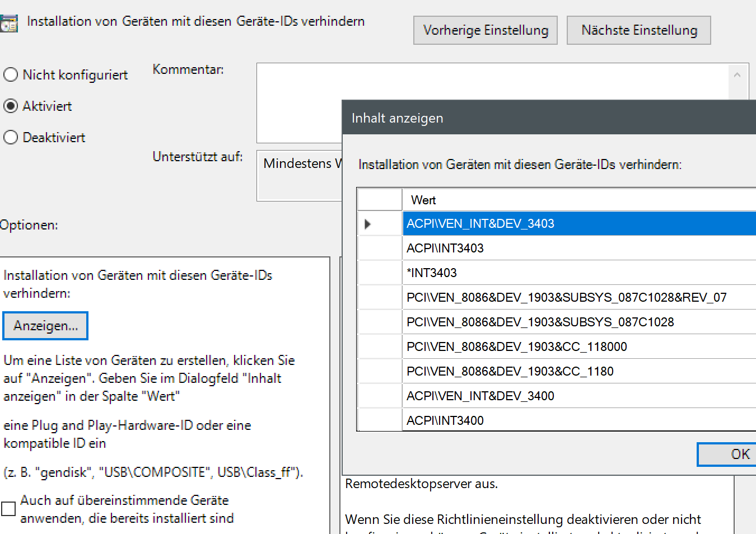756x534 pixels.
Task: Click the Inhalt anzeigen title bar
Action: [x=549, y=118]
